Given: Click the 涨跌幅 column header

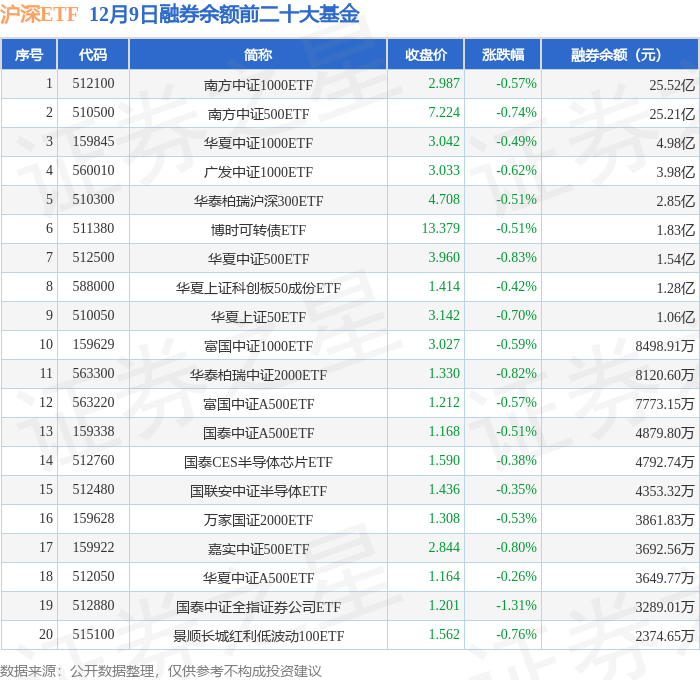Looking at the screenshot, I should [503, 55].
